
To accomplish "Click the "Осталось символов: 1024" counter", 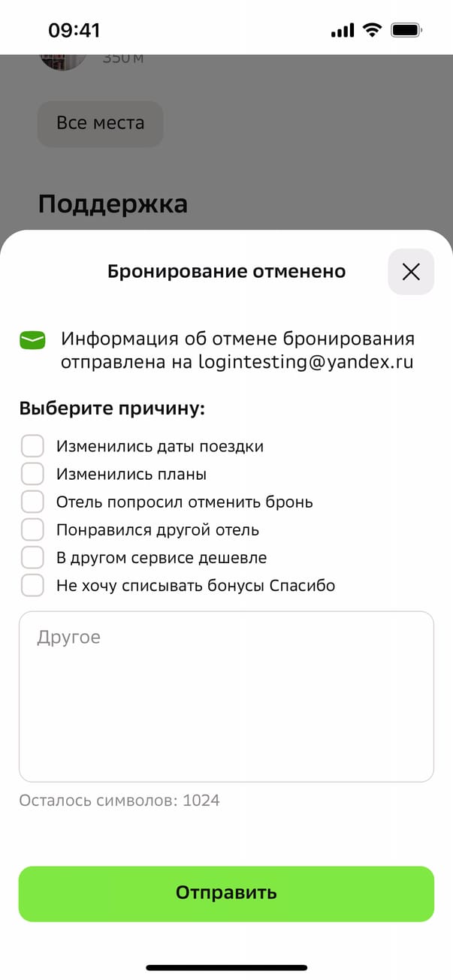I will (119, 801).
